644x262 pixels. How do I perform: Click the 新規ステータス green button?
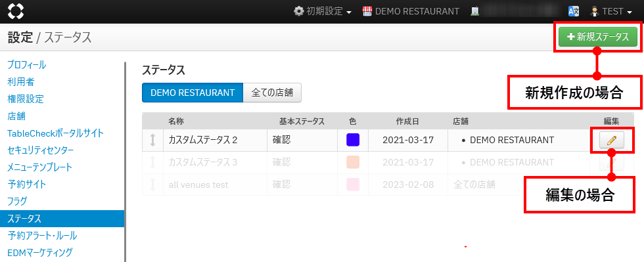tap(597, 37)
